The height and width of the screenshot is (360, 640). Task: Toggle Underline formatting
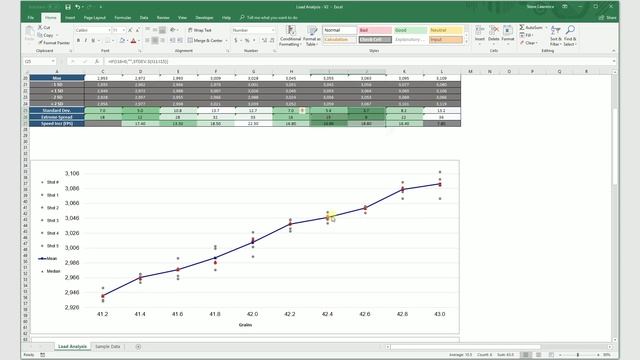pyautogui.click(x=93, y=40)
